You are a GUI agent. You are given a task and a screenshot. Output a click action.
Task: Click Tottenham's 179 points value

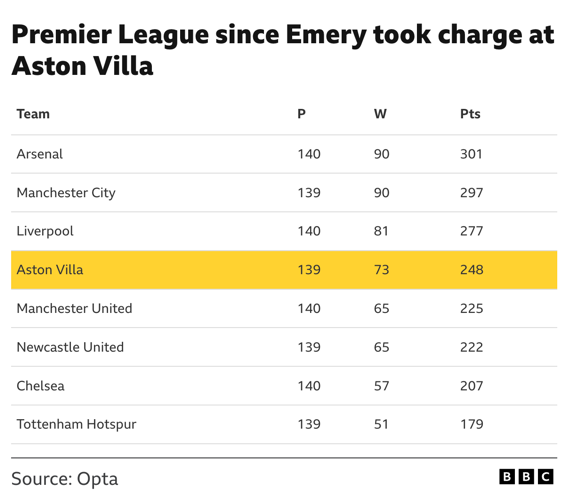[x=471, y=424]
